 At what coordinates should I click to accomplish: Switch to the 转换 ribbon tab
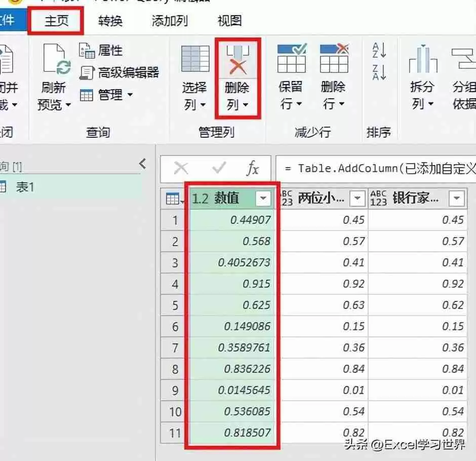point(111,21)
